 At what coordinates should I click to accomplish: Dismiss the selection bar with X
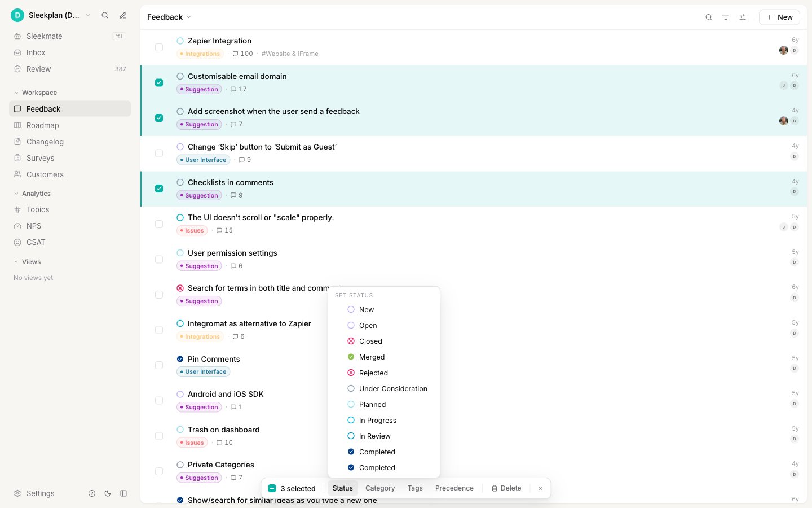pyautogui.click(x=540, y=488)
